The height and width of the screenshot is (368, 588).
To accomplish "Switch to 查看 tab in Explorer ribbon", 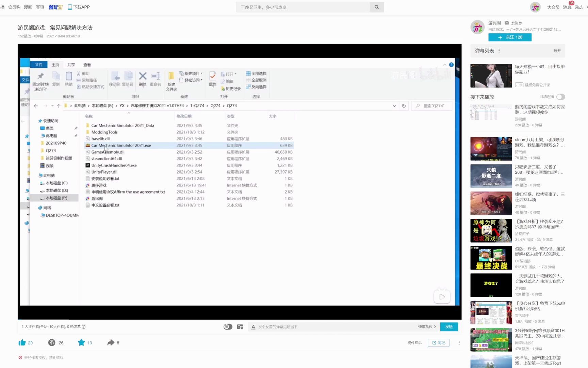I will (x=87, y=65).
